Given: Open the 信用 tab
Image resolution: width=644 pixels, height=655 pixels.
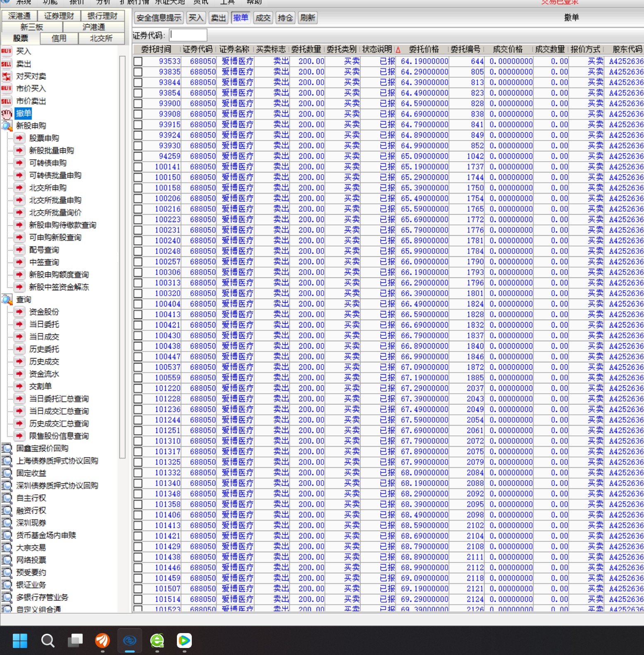Looking at the screenshot, I should pyautogui.click(x=59, y=38).
